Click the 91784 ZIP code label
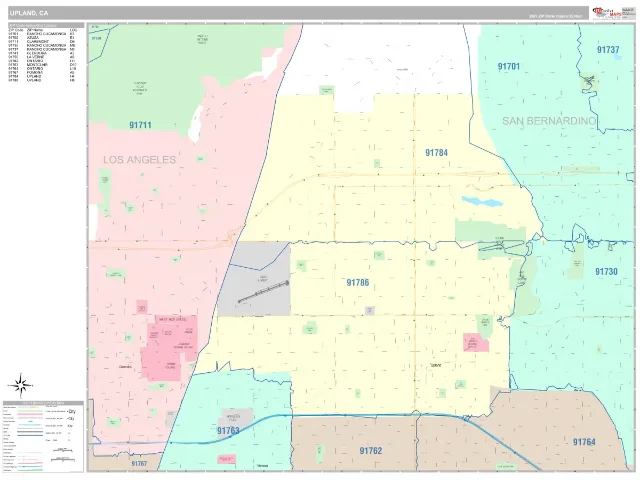Viewport: 640px width, 480px height. click(436, 153)
